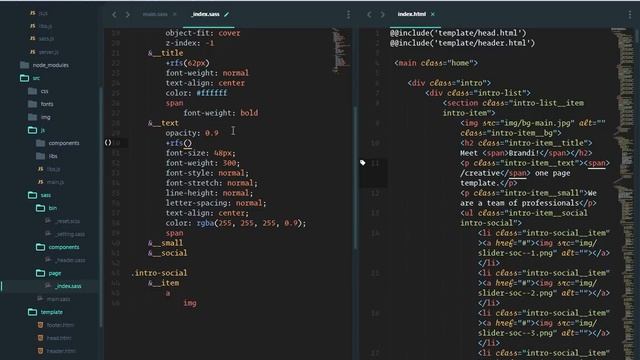This screenshot has height=360, width=640.
Task: Switch to the main.sass tab
Action: [x=155, y=14]
